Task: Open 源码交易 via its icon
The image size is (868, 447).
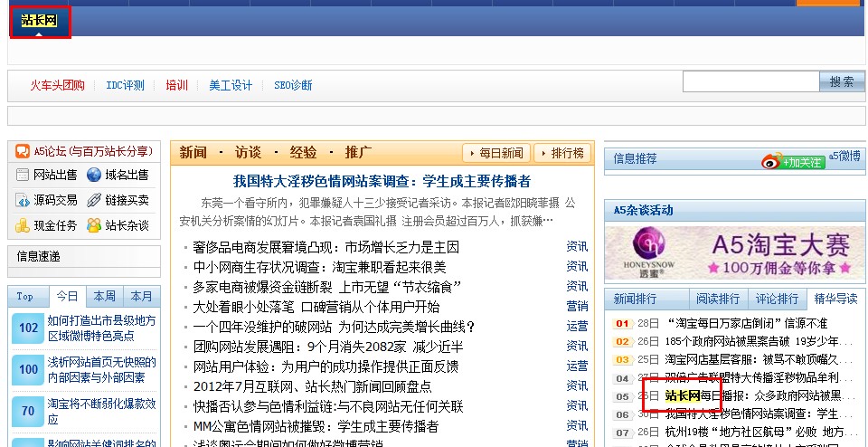Action: pyautogui.click(x=23, y=200)
